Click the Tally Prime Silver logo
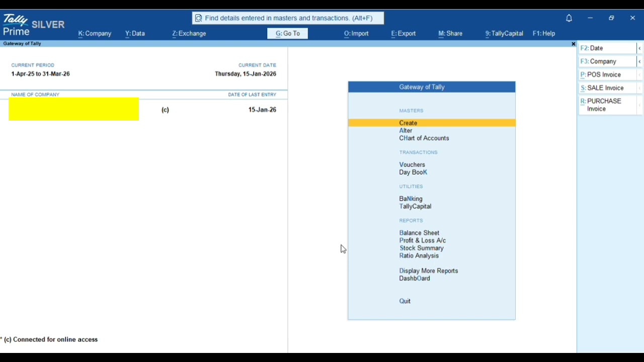The height and width of the screenshot is (362, 644). [34, 25]
